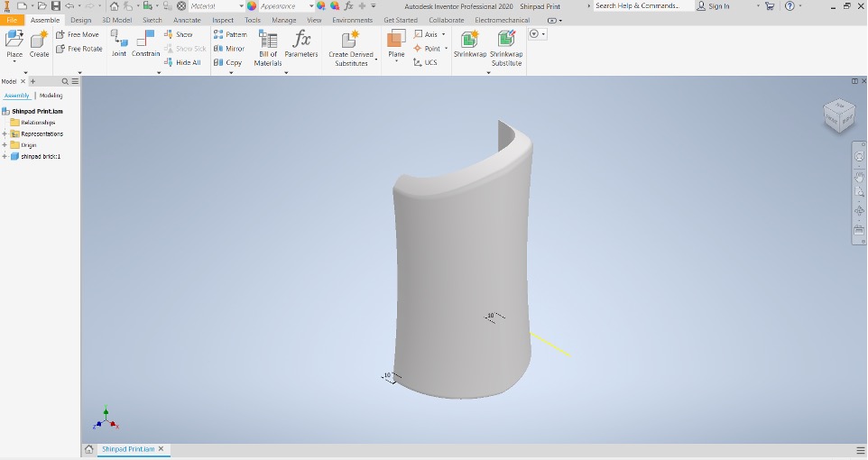Select the Free Move tool

[x=78, y=34]
